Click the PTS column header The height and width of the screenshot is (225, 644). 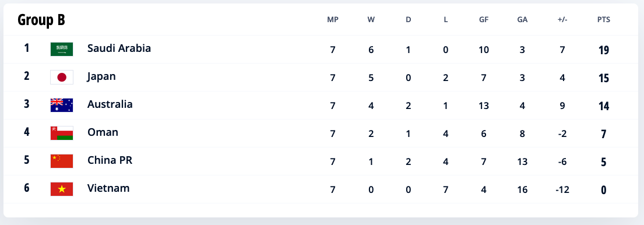[x=604, y=20]
